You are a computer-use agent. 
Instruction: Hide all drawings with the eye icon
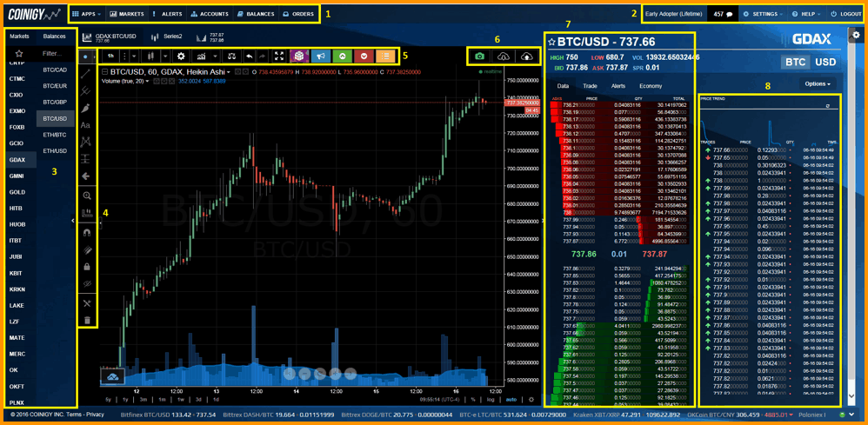pos(86,283)
